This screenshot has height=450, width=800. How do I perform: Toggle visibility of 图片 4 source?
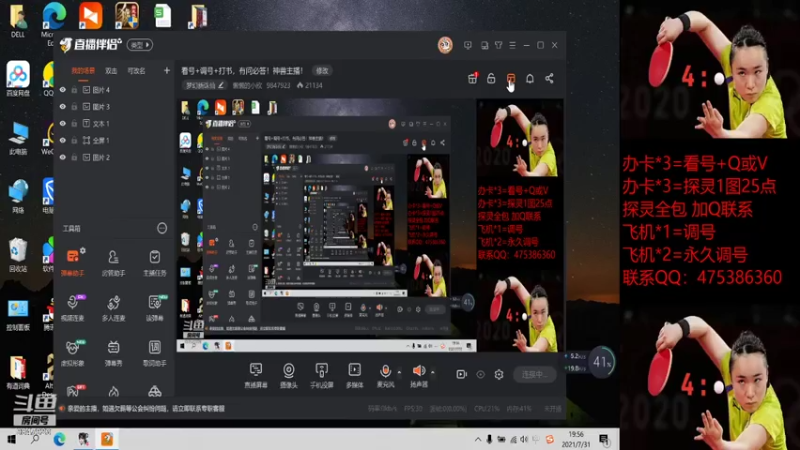[x=63, y=90]
